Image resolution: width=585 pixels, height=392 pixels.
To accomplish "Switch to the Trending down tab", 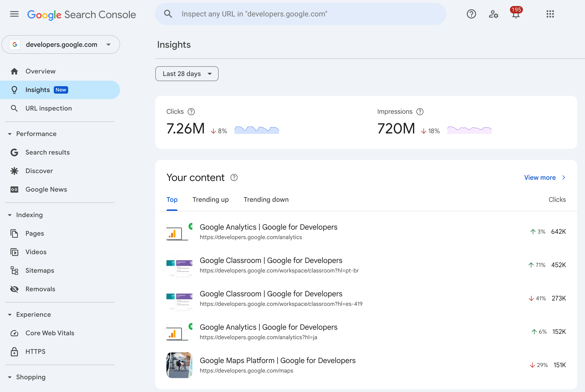I will pyautogui.click(x=266, y=199).
